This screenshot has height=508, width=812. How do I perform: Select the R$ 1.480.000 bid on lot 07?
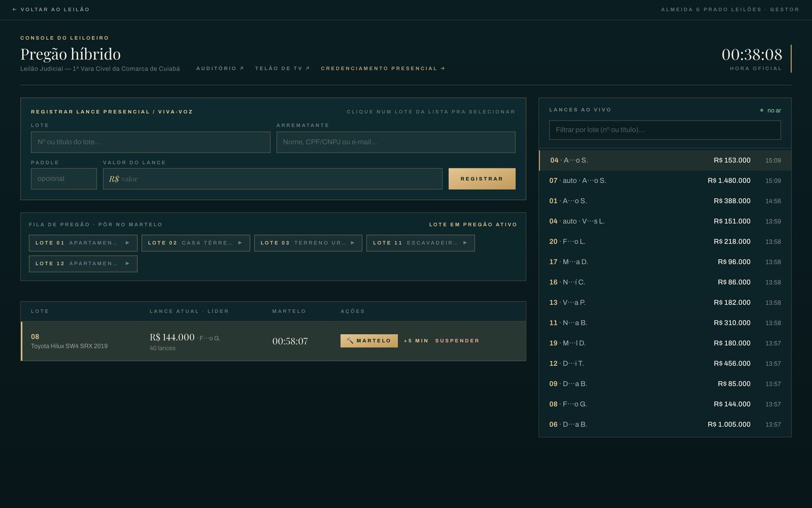(x=665, y=180)
